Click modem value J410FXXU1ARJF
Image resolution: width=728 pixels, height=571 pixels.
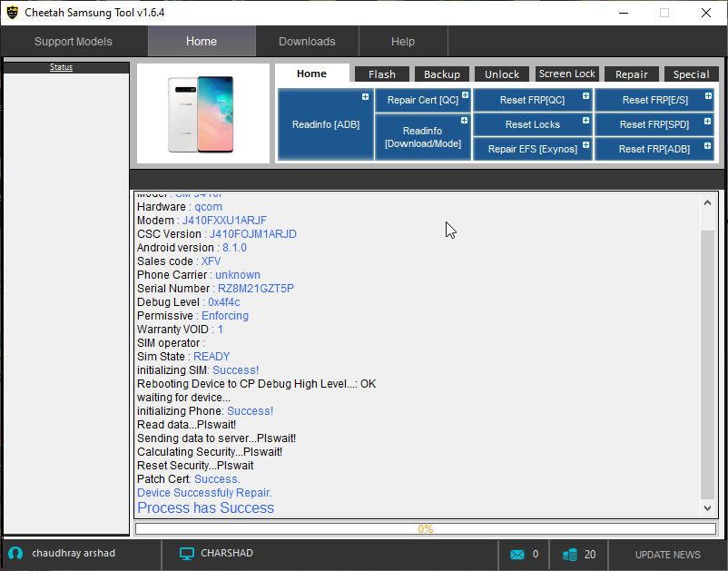click(224, 221)
